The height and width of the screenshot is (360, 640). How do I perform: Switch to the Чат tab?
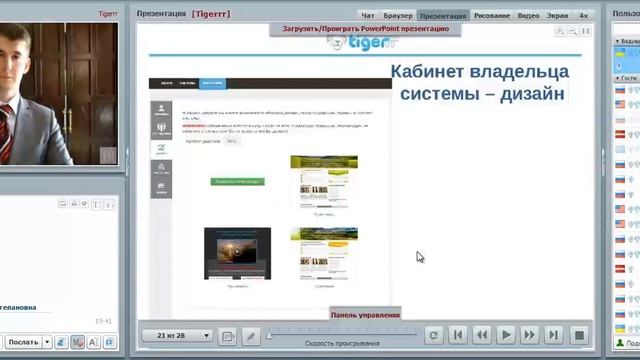[368, 16]
